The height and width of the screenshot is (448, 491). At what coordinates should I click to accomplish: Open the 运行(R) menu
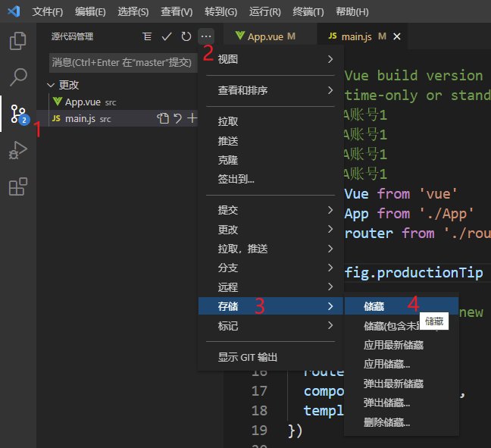(264, 11)
